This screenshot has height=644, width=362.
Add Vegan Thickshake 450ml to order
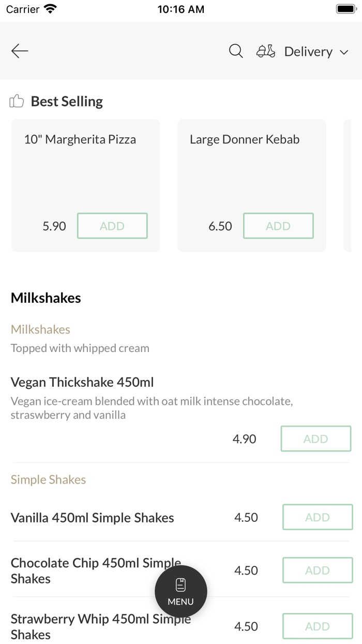tap(315, 439)
